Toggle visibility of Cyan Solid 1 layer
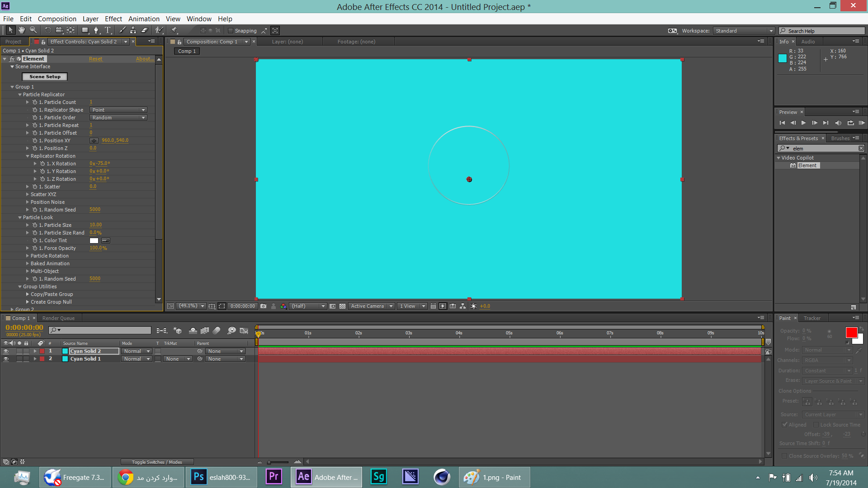Viewport: 868px width, 488px height. pyautogui.click(x=6, y=359)
